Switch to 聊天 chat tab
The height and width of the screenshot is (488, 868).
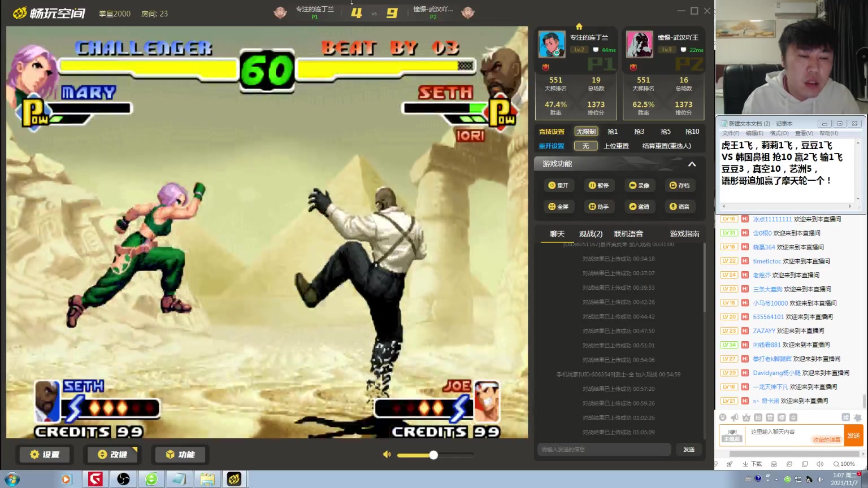point(557,234)
